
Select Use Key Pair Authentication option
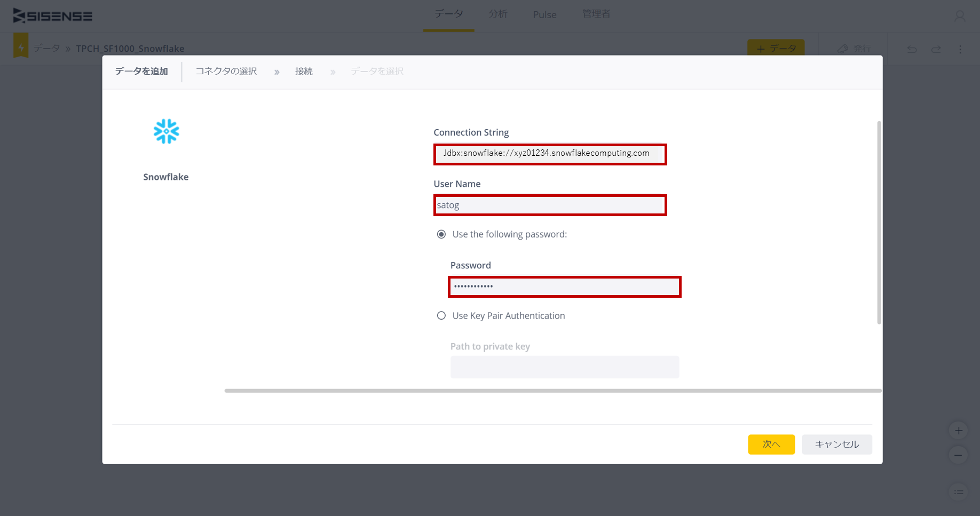pyautogui.click(x=441, y=316)
